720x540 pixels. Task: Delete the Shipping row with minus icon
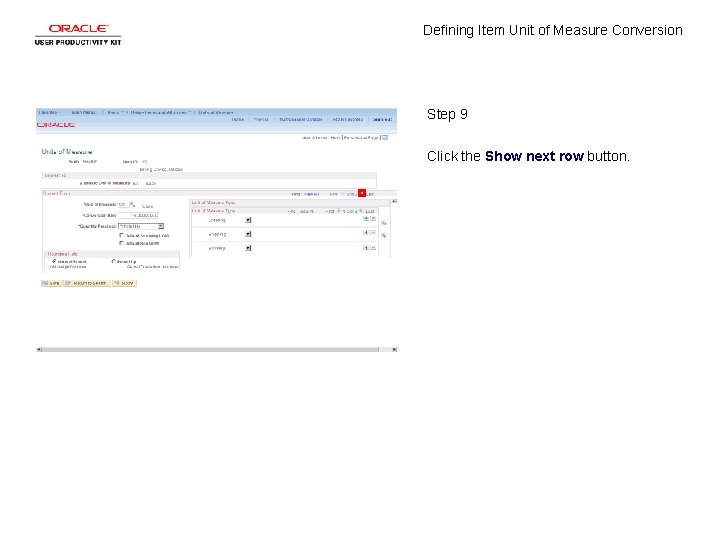[x=373, y=233]
